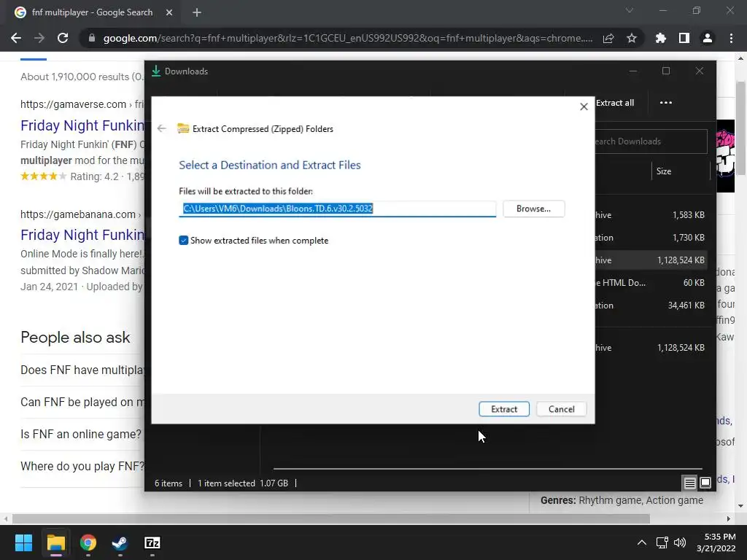The image size is (747, 560).
Task: Select the 1,730 KB file row
Action: pos(651,238)
